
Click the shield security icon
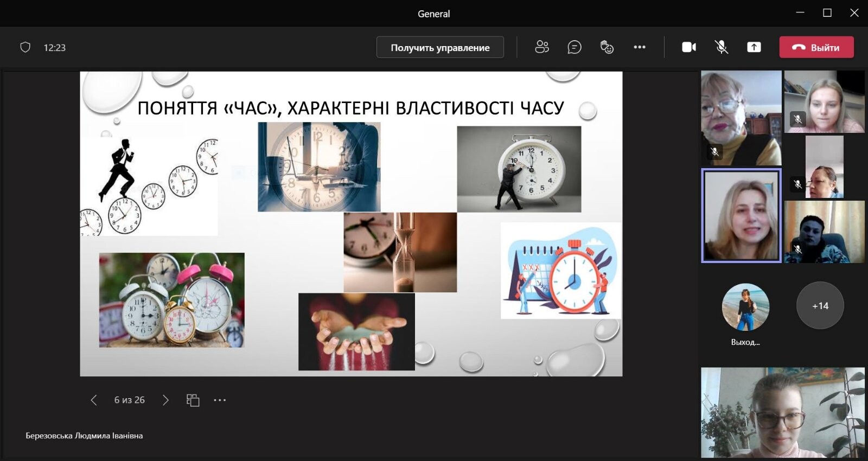pyautogui.click(x=25, y=47)
